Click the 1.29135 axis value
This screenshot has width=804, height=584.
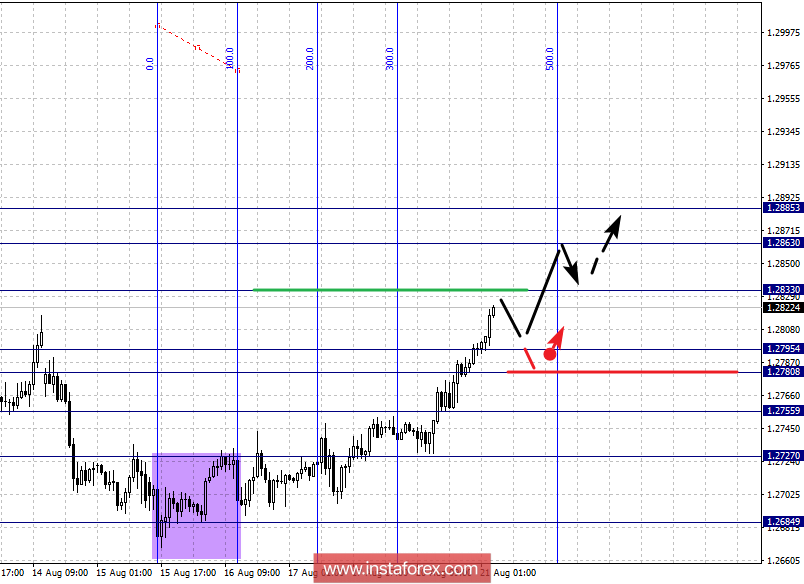tap(783, 165)
